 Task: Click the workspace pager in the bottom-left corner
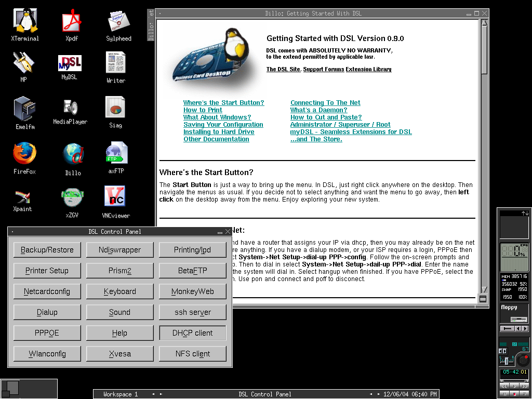click(x=29, y=389)
